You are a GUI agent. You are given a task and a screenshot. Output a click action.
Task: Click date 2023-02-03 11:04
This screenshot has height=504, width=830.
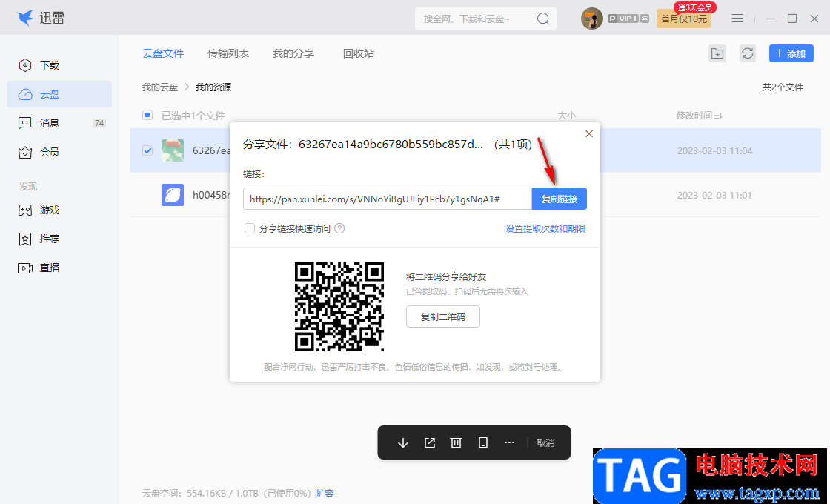[714, 151]
